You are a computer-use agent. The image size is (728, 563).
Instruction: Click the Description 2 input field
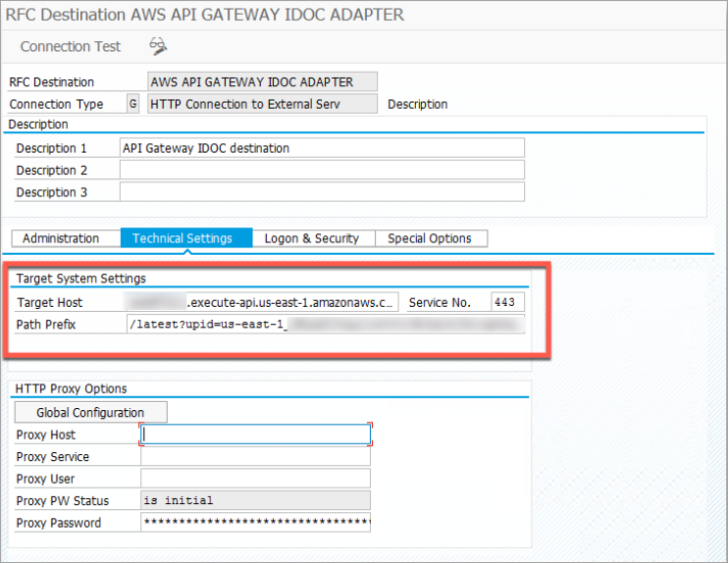(x=322, y=170)
